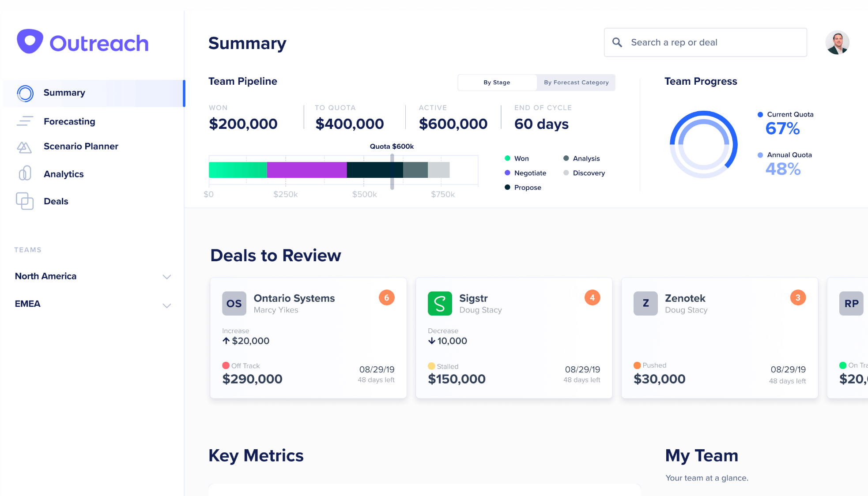Select the Forecasting icon in the sidebar
Viewport: 868px width, 496px height.
tap(25, 121)
